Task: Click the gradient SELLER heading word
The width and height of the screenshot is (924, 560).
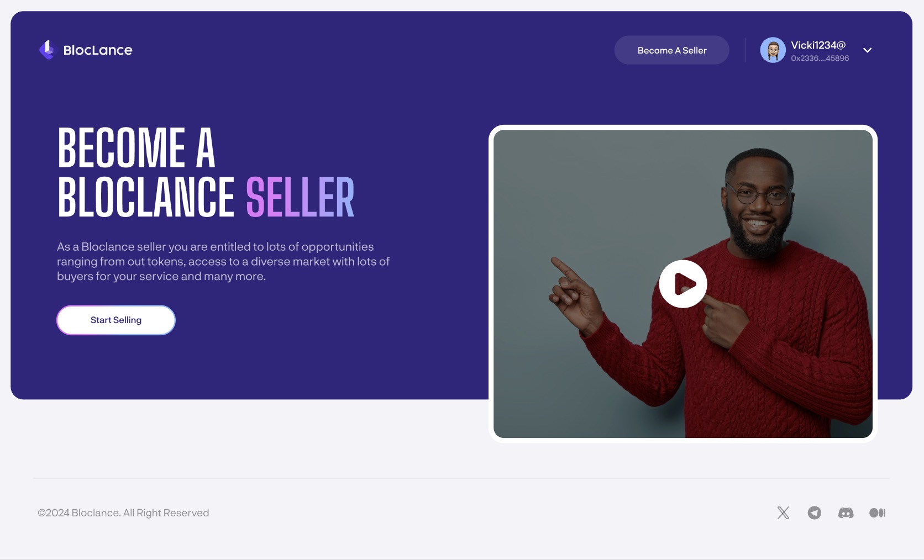Action: 300,197
